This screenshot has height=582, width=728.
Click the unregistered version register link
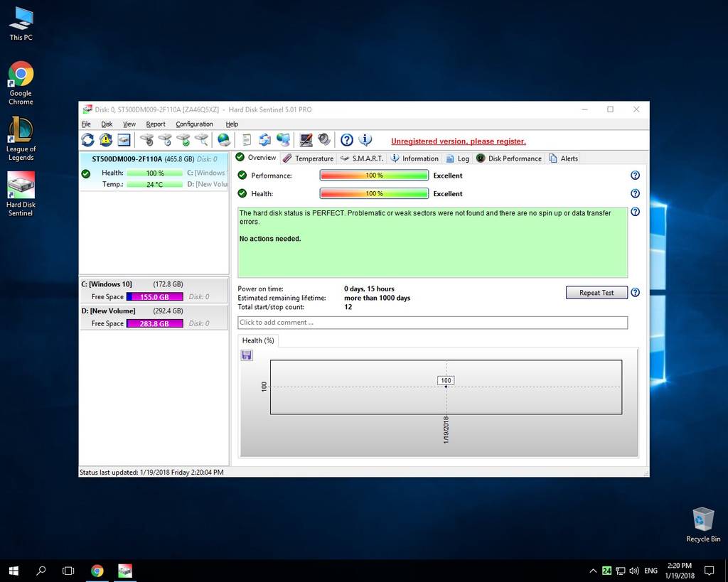[458, 141]
